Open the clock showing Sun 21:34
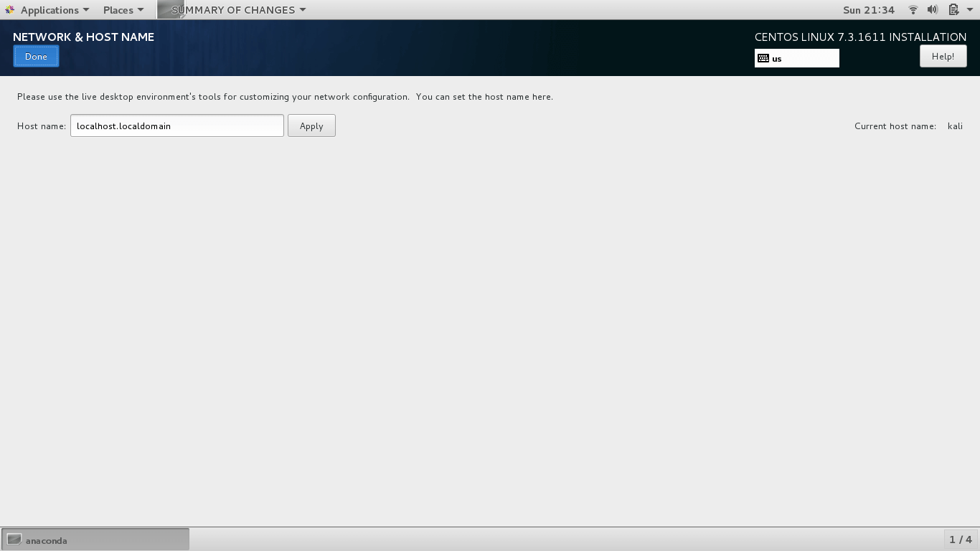Viewport: 980px width, 551px height. click(869, 10)
